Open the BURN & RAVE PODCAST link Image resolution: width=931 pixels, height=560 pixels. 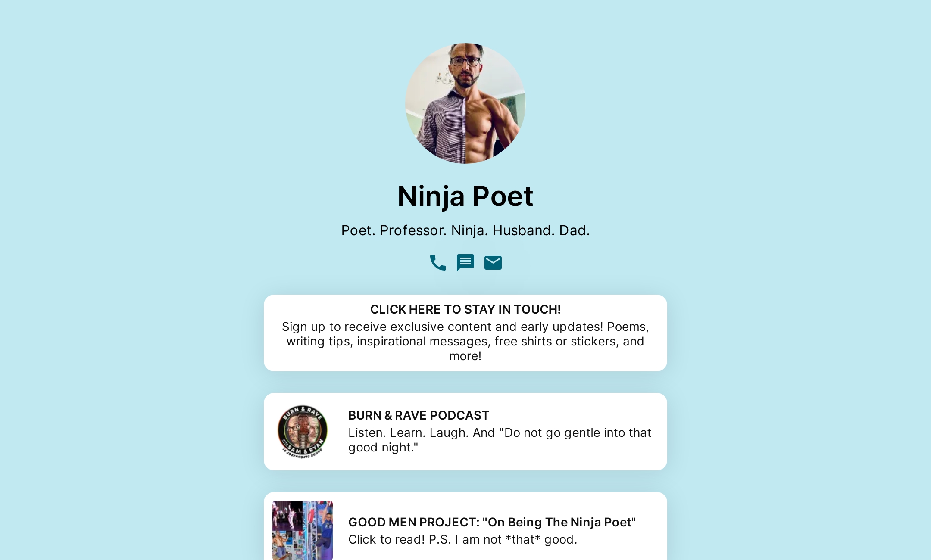point(465,431)
